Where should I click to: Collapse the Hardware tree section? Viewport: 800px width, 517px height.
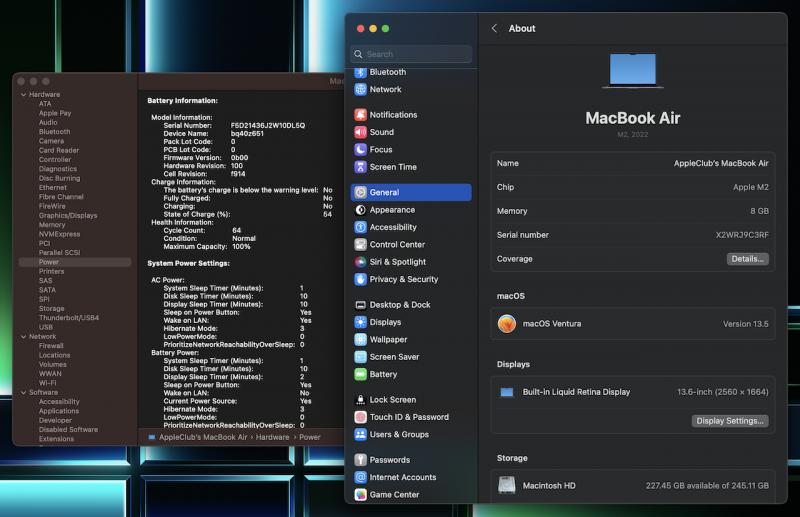click(23, 94)
